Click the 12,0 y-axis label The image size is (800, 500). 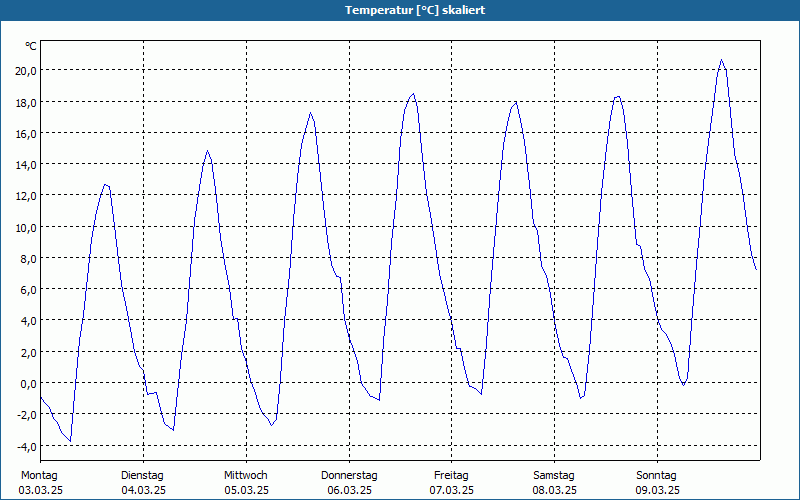tap(26, 196)
